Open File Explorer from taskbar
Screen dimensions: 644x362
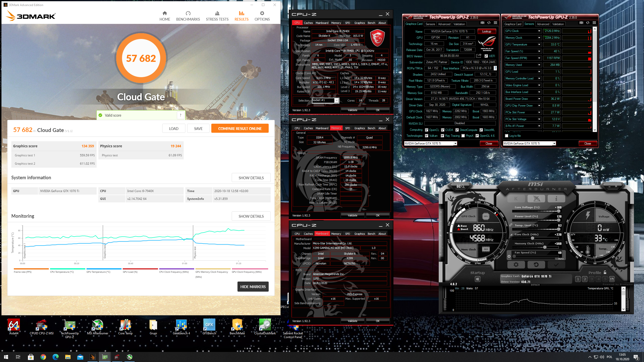pos(68,357)
